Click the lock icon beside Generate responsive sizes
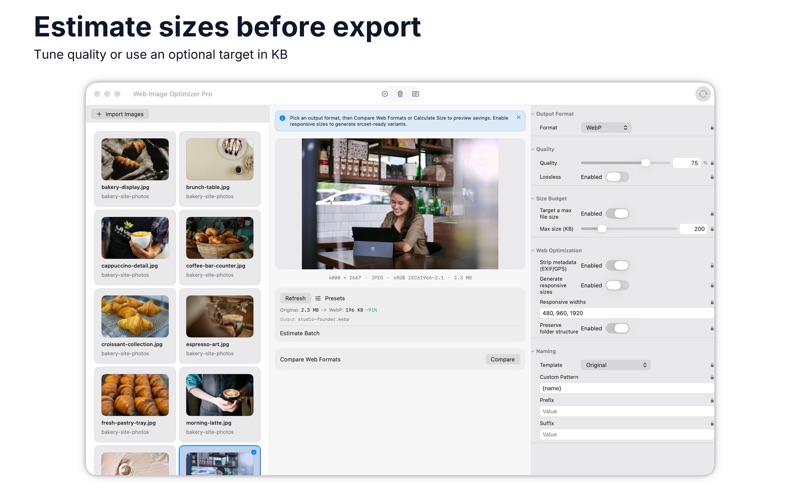 point(712,285)
